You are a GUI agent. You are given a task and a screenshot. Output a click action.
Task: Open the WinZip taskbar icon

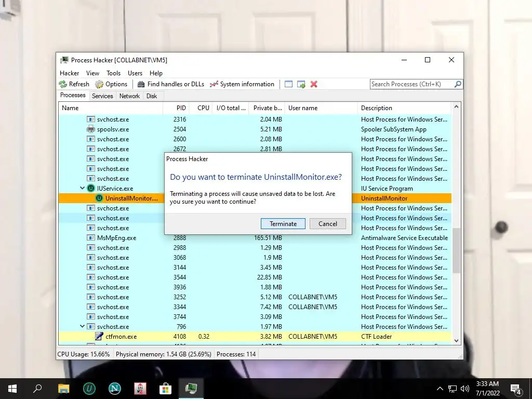[x=140, y=389]
